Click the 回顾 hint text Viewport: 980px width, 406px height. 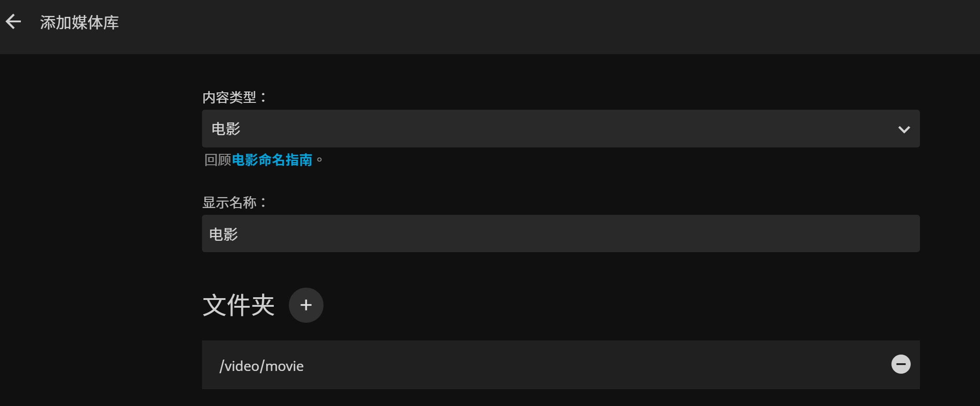(x=218, y=160)
